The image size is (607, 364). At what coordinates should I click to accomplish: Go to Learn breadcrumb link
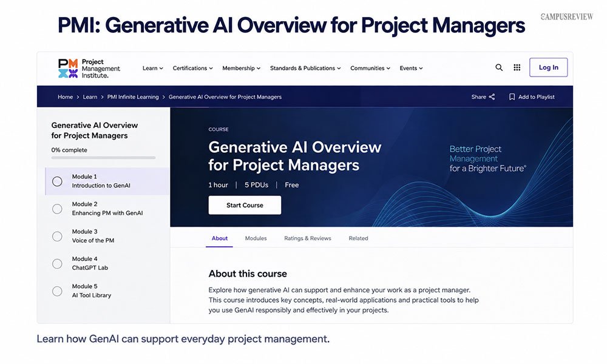[x=90, y=96]
